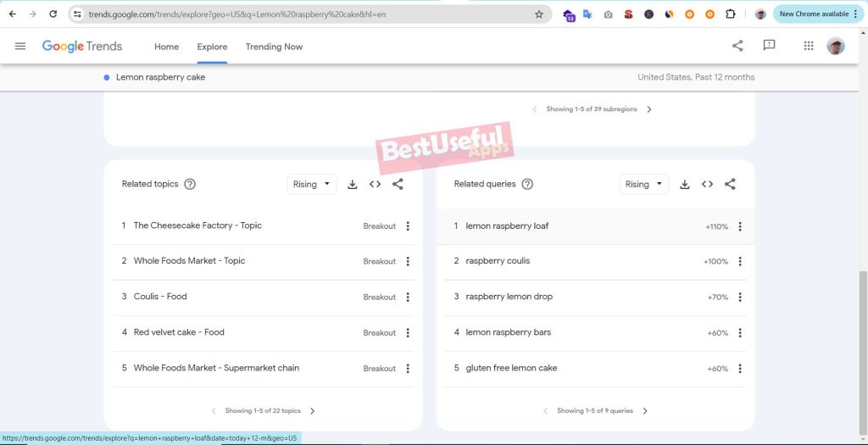Click the Google Trends logo
Viewport: 868px width, 445px height.
[x=82, y=47]
